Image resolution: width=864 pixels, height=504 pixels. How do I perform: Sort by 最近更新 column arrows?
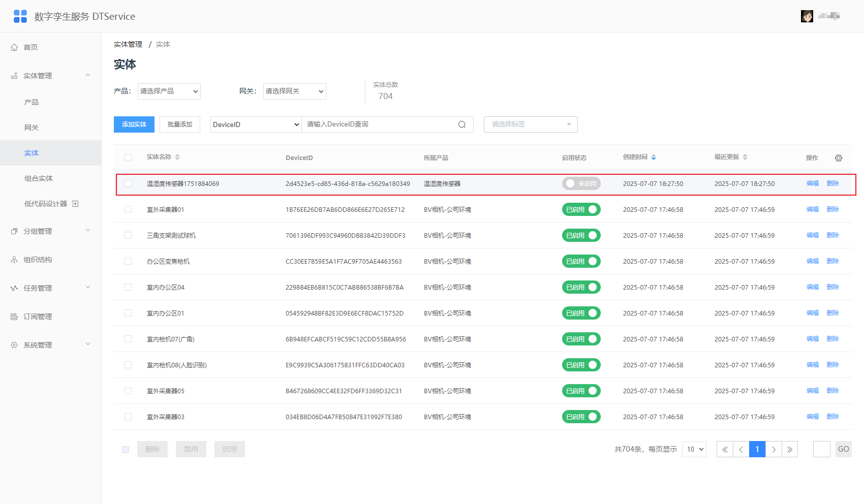(745, 157)
